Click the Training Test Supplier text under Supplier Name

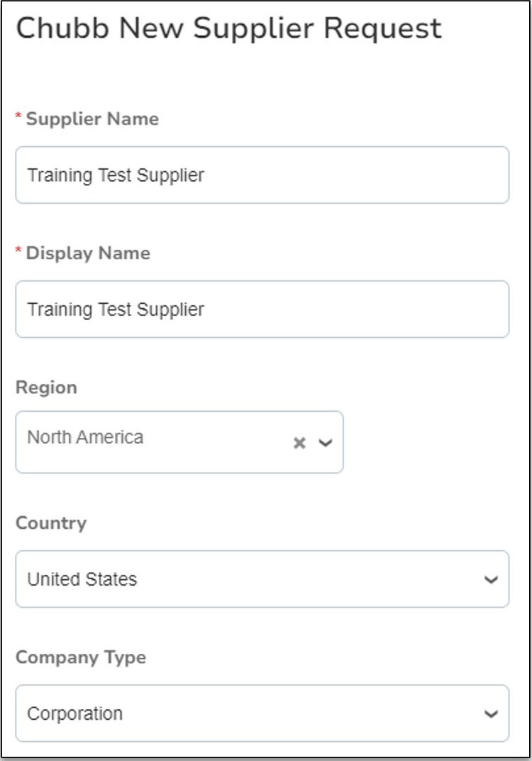click(x=116, y=175)
